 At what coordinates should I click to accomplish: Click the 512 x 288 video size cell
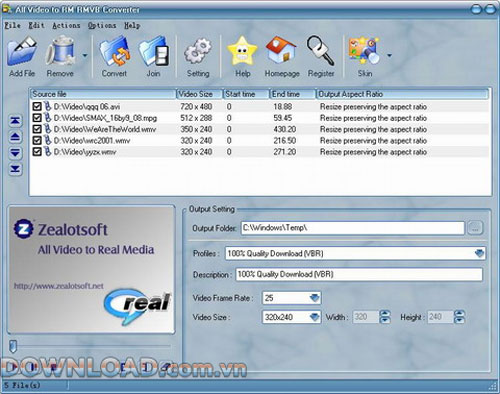196,118
